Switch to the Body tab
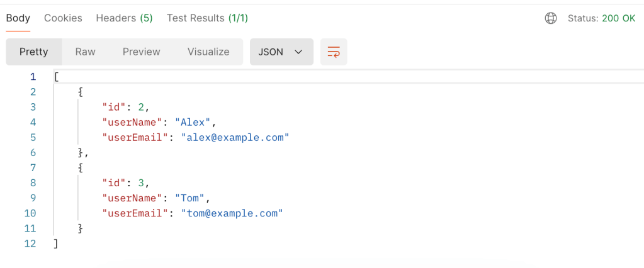Image resolution: width=644 pixels, height=268 pixels. [x=18, y=18]
